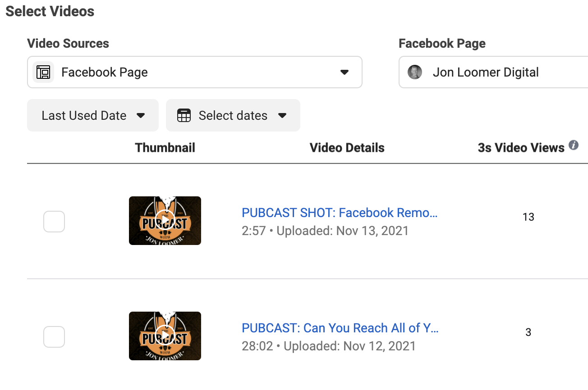The width and height of the screenshot is (588, 390).
Task: Click the Thumbnail column header
Action: (x=165, y=148)
